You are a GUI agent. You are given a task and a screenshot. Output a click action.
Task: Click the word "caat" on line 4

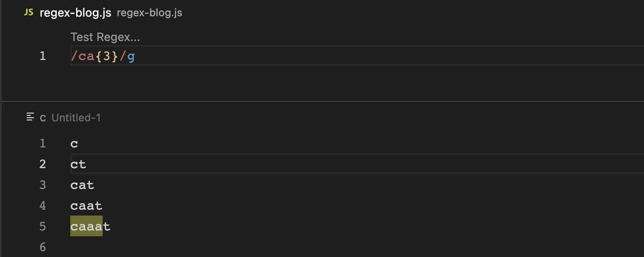click(x=86, y=206)
